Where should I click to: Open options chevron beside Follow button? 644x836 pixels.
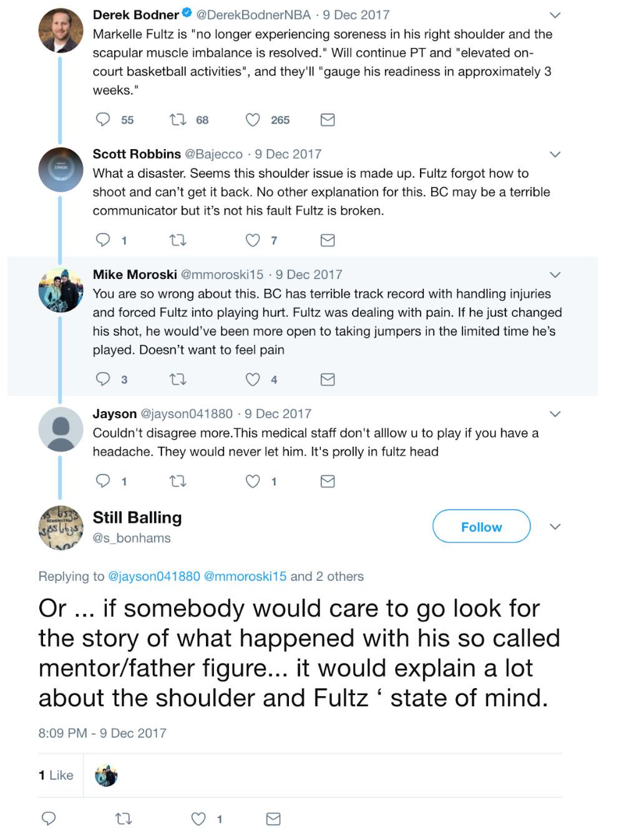555,527
